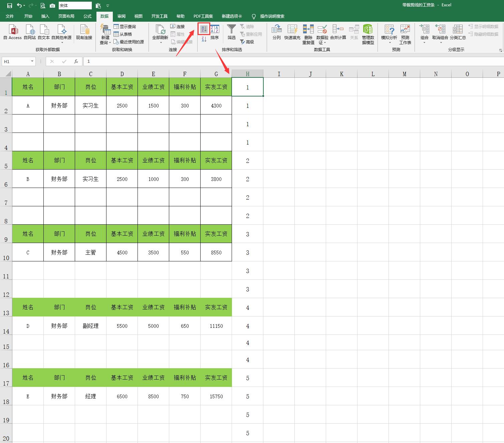Switch to the Review tab (审阅)
The image size is (504, 443).
pyautogui.click(x=121, y=16)
